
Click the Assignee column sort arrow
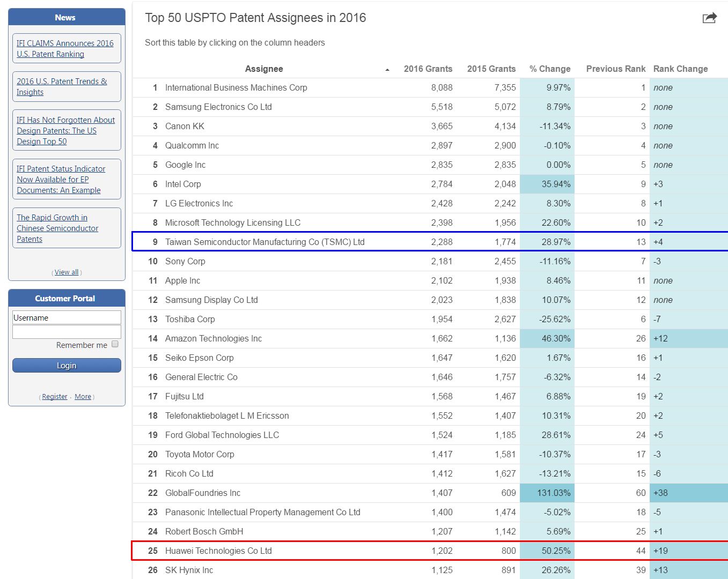[x=387, y=70]
